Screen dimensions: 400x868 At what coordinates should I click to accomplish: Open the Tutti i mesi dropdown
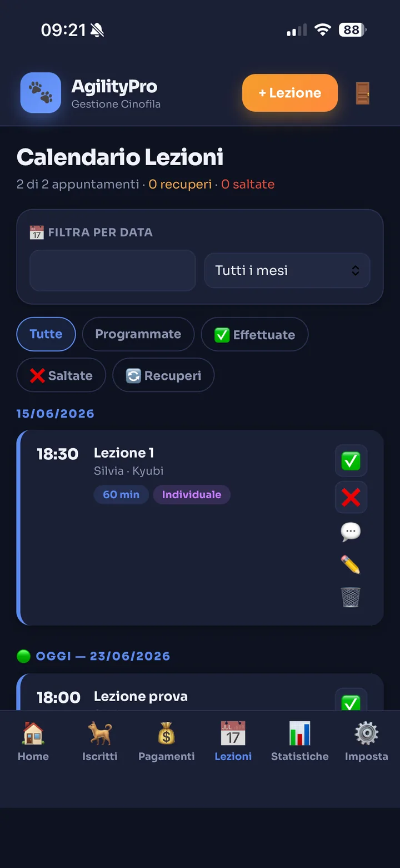[x=287, y=271]
